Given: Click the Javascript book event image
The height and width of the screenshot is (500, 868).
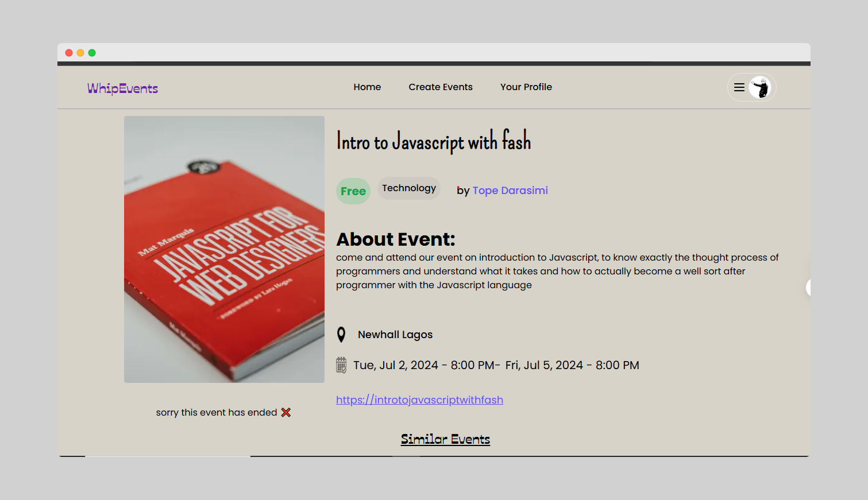Looking at the screenshot, I should coord(224,249).
